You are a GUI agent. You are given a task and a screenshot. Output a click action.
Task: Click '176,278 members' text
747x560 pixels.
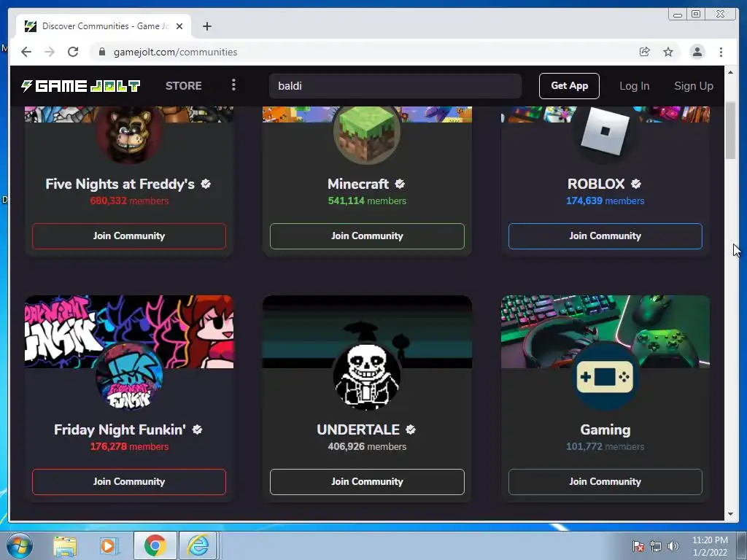tap(129, 447)
